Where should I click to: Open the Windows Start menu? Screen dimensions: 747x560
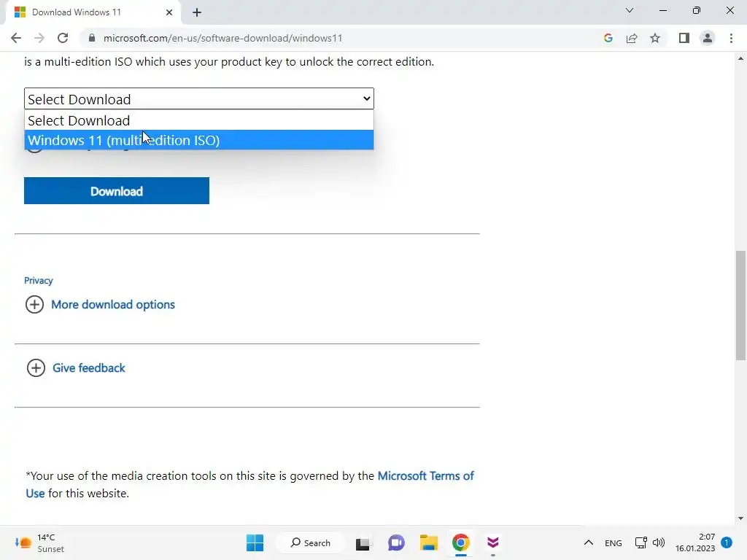pos(255,542)
